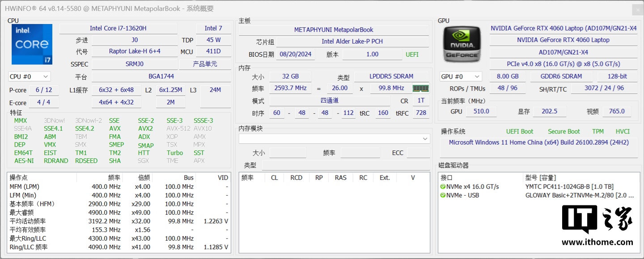Click the 型号 [容量] column header

click(544, 178)
